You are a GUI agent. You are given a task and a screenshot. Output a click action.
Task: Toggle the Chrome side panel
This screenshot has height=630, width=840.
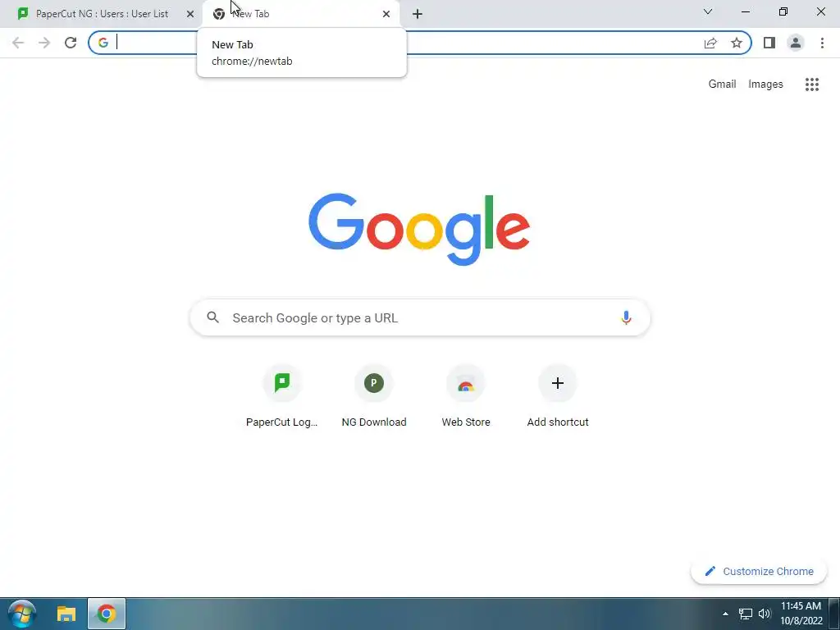point(769,43)
